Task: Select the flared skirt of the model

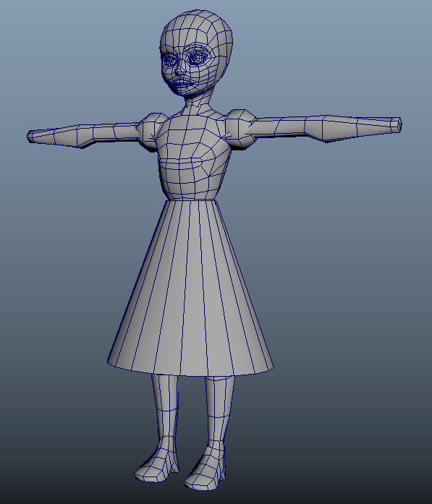Action: (190, 288)
